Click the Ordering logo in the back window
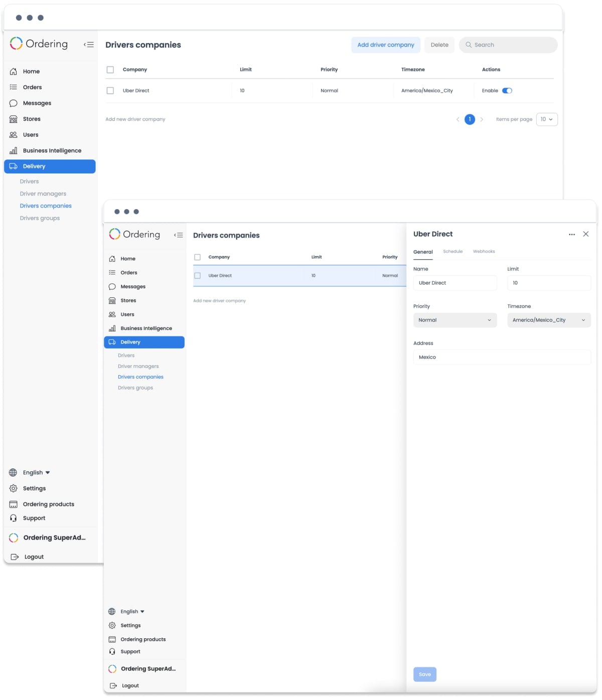Image resolution: width=602 pixels, height=700 pixels. coord(39,44)
